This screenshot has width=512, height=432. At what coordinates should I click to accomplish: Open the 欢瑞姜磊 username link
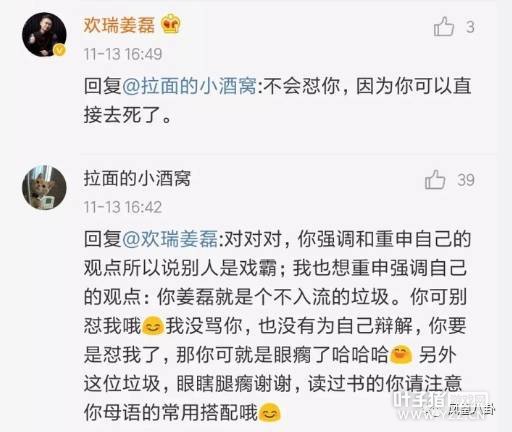tap(119, 25)
